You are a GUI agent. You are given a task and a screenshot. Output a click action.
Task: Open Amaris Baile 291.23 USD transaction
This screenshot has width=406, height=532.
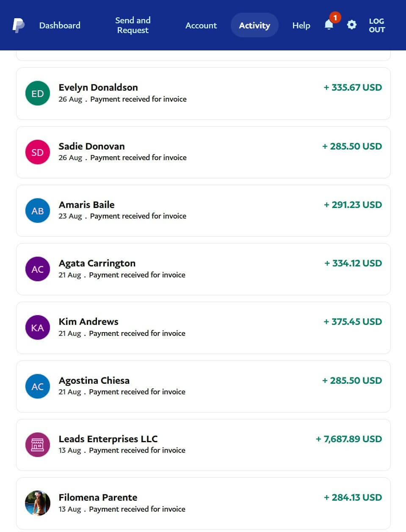point(203,211)
